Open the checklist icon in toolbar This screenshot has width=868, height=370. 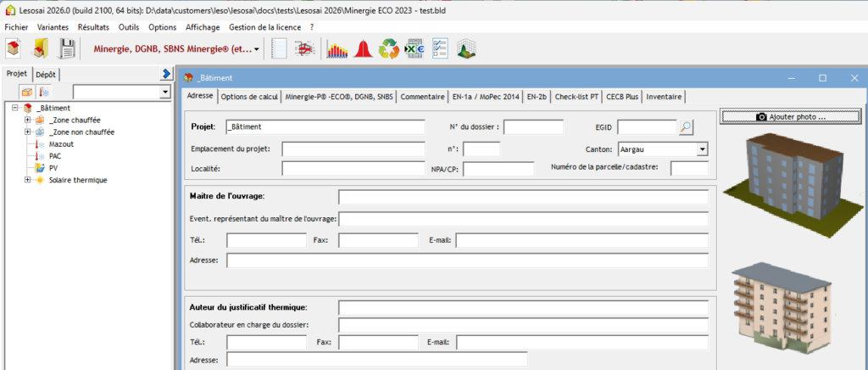tap(440, 49)
